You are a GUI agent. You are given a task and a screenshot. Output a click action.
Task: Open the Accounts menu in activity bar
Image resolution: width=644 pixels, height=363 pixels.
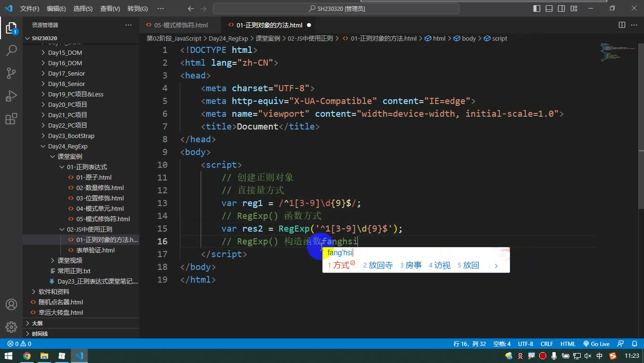click(11, 304)
